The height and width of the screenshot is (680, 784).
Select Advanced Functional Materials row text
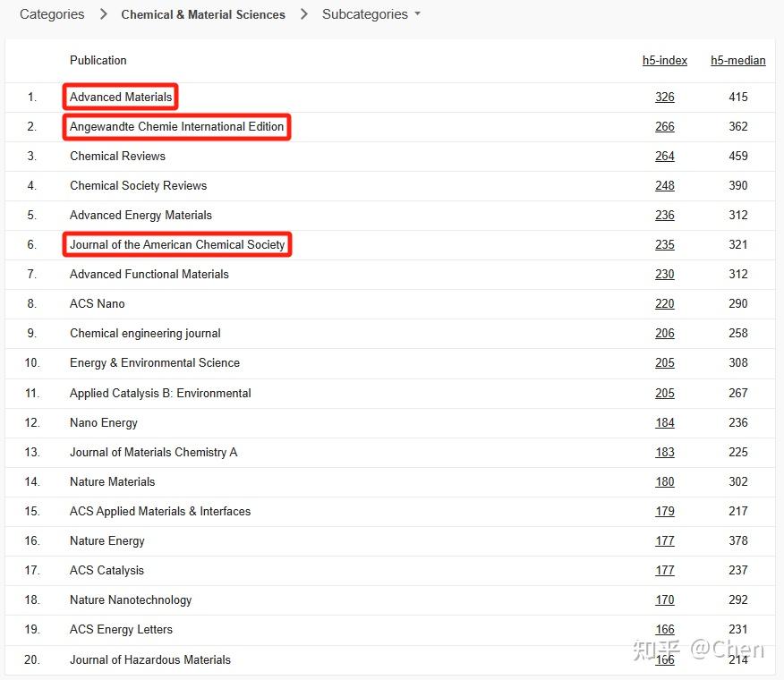click(x=149, y=274)
